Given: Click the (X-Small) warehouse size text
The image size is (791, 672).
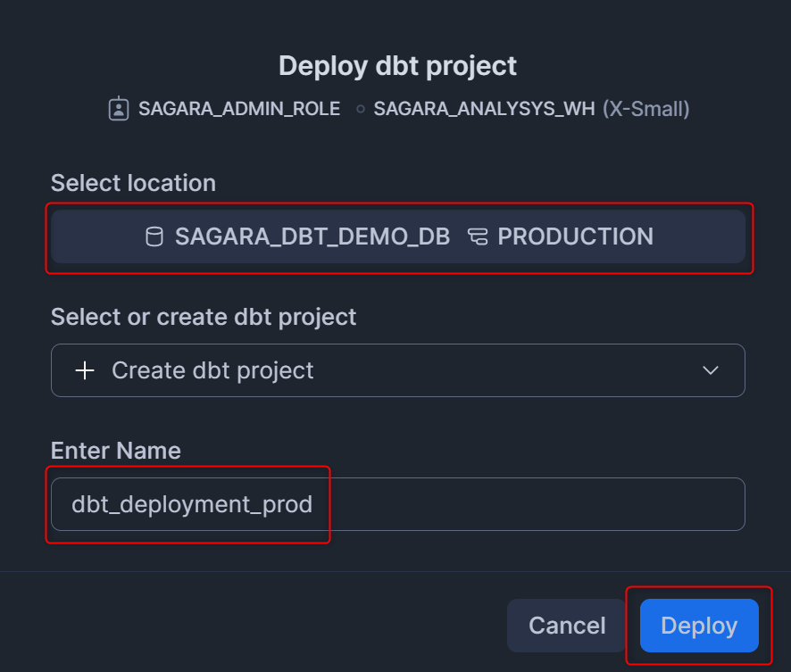Looking at the screenshot, I should [x=646, y=109].
